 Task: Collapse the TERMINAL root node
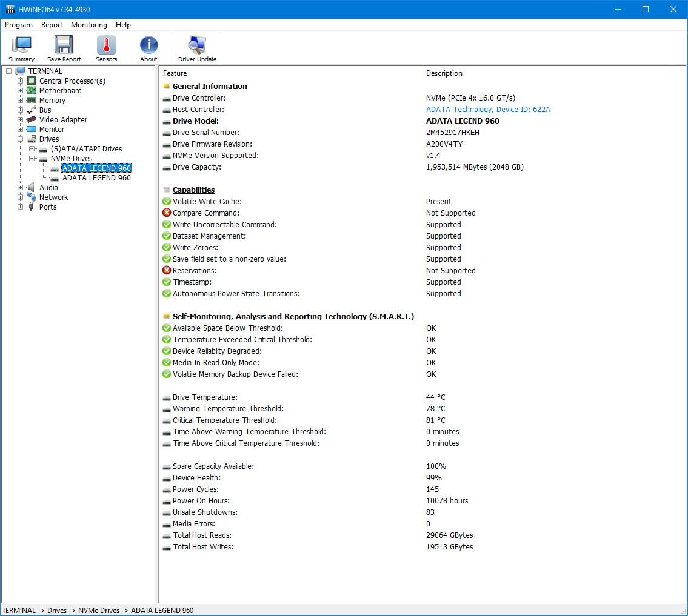(x=8, y=71)
